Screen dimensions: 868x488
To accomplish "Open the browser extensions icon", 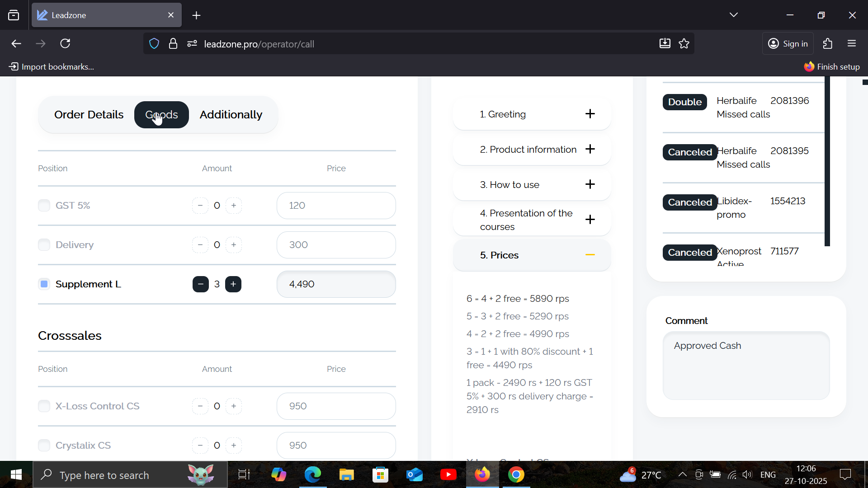I will [828, 44].
